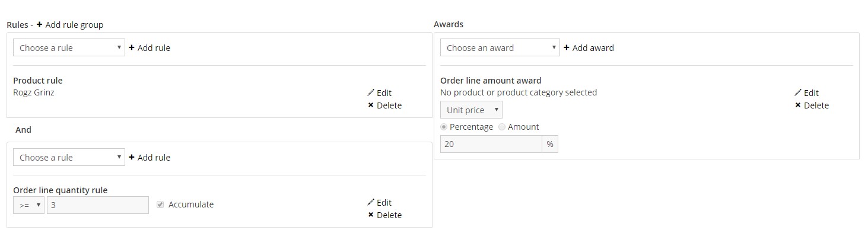The image size is (868, 243).
Task: Open the Unit price dropdown
Action: pos(471,110)
